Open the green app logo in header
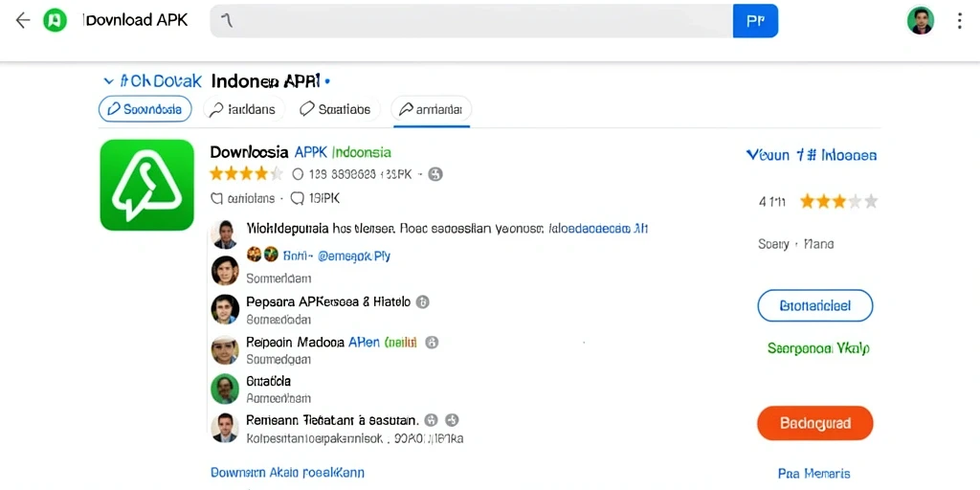Screen dimensions: 980x490 coord(55,21)
